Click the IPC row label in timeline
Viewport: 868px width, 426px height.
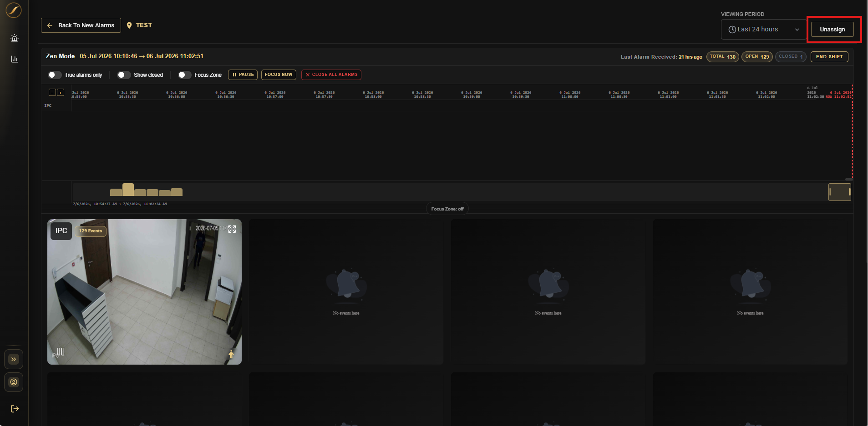click(x=48, y=105)
